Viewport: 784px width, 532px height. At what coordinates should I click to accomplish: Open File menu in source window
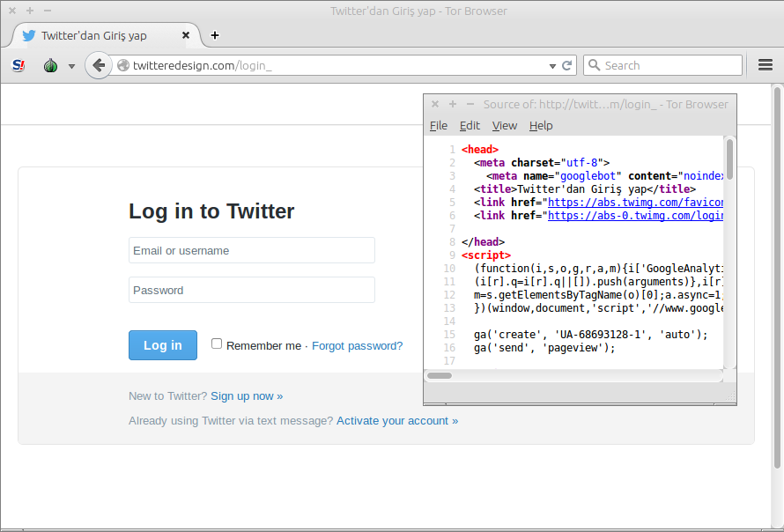coord(439,125)
